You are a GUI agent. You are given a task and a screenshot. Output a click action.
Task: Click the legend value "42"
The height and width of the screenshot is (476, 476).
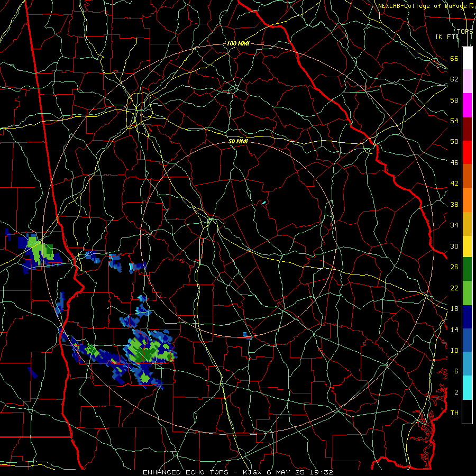click(x=454, y=184)
